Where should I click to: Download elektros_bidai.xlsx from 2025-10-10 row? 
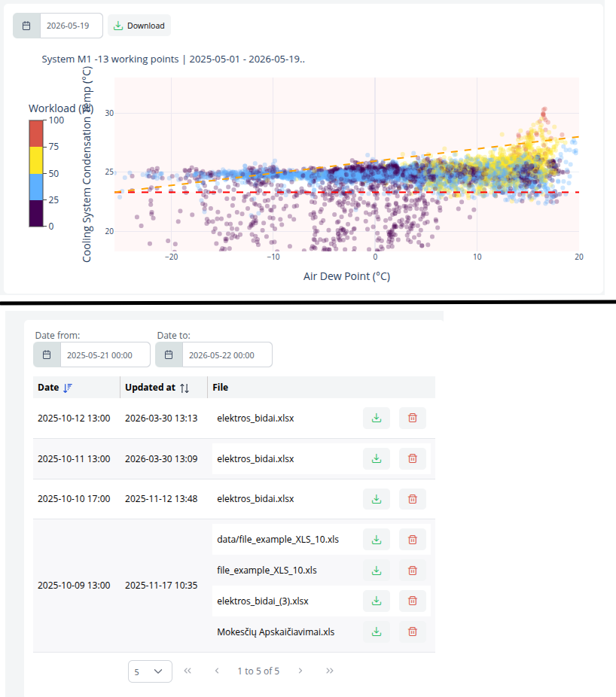(377, 499)
